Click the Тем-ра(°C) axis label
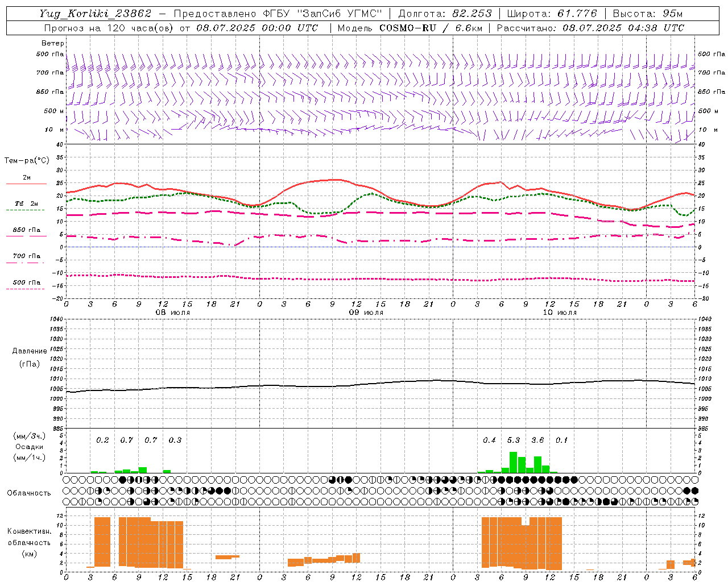Viewport: 728px width, 582px height. click(27, 161)
